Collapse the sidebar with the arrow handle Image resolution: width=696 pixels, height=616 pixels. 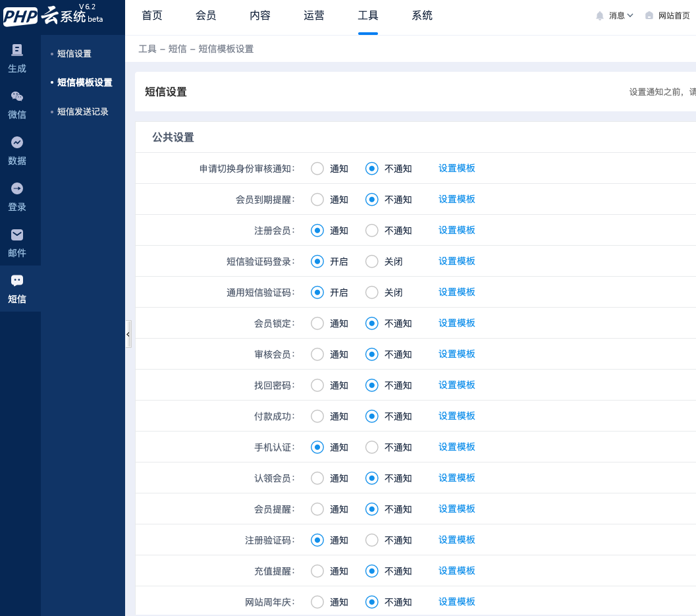(x=128, y=334)
